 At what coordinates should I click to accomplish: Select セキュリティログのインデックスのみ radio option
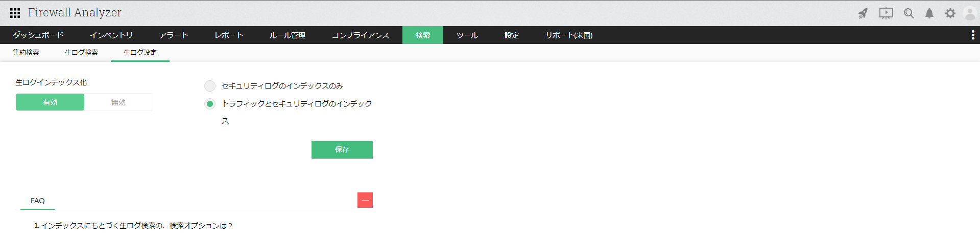click(x=210, y=86)
